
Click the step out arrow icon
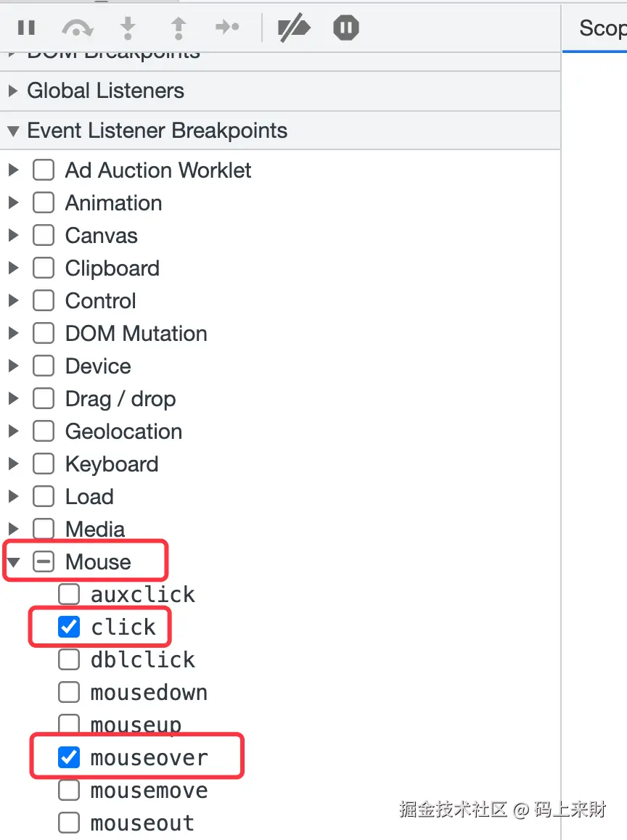coord(179,28)
